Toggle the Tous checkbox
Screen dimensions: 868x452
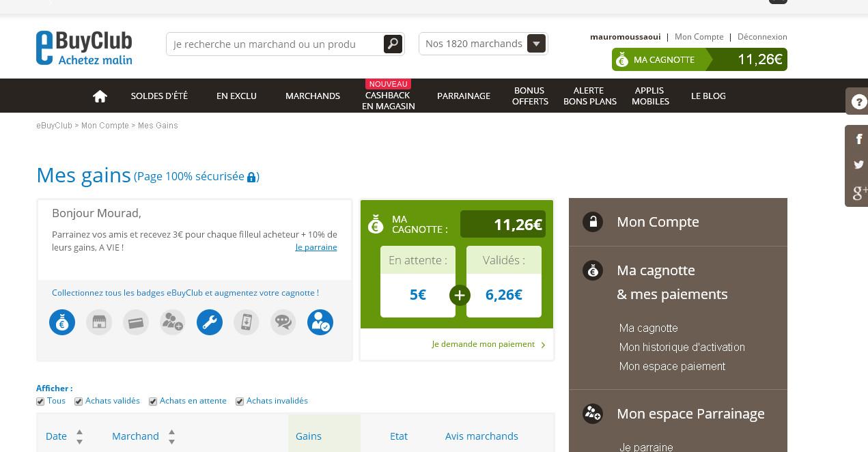click(x=40, y=401)
